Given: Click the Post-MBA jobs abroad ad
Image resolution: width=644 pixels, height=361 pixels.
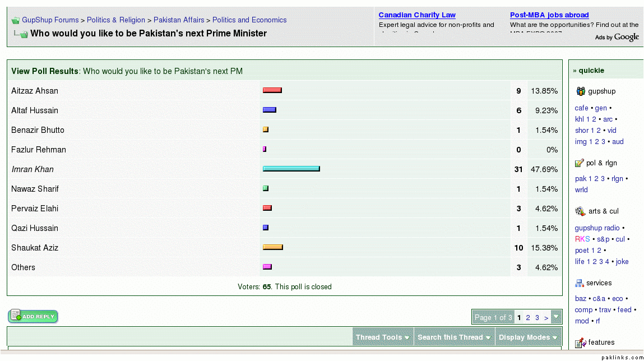Looking at the screenshot, I should click(x=549, y=15).
